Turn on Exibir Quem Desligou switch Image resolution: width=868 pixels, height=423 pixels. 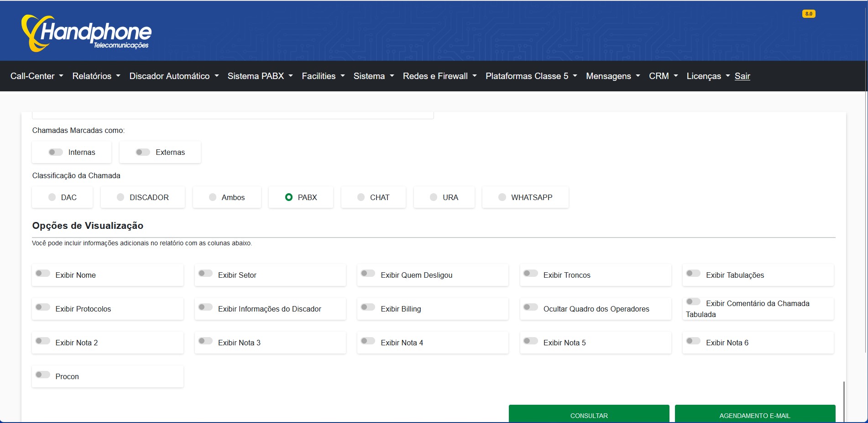[368, 274]
